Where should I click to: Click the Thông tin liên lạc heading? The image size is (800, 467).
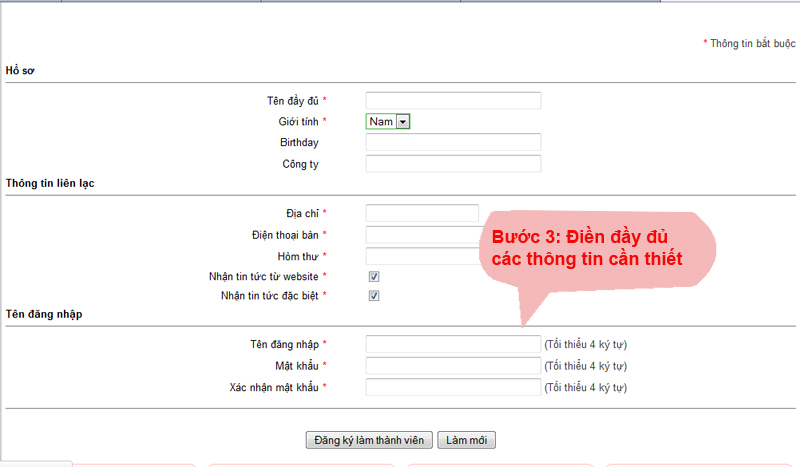click(50, 183)
